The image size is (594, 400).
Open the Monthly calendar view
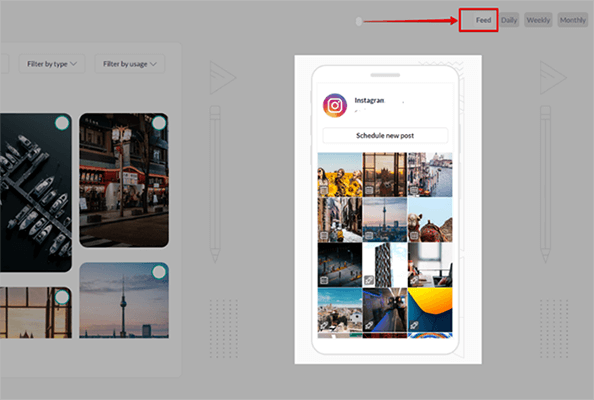(x=572, y=20)
